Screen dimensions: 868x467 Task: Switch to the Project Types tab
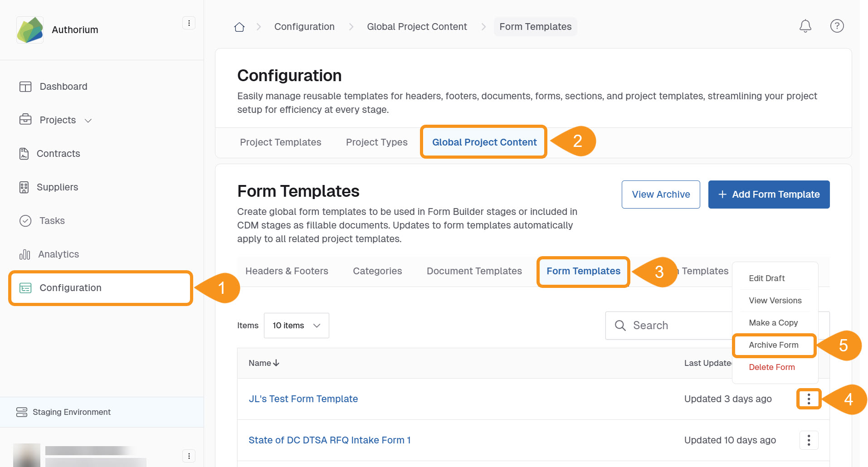(376, 142)
